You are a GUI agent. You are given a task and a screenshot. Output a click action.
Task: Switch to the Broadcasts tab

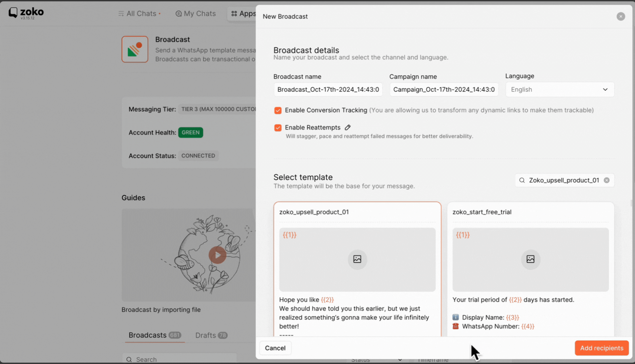[154, 335]
